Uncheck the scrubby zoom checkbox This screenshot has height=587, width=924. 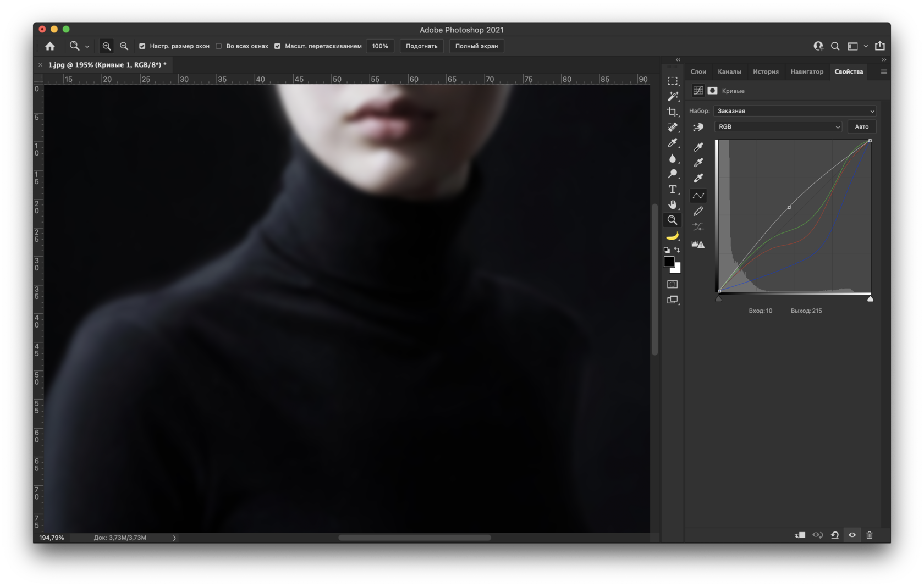click(278, 46)
